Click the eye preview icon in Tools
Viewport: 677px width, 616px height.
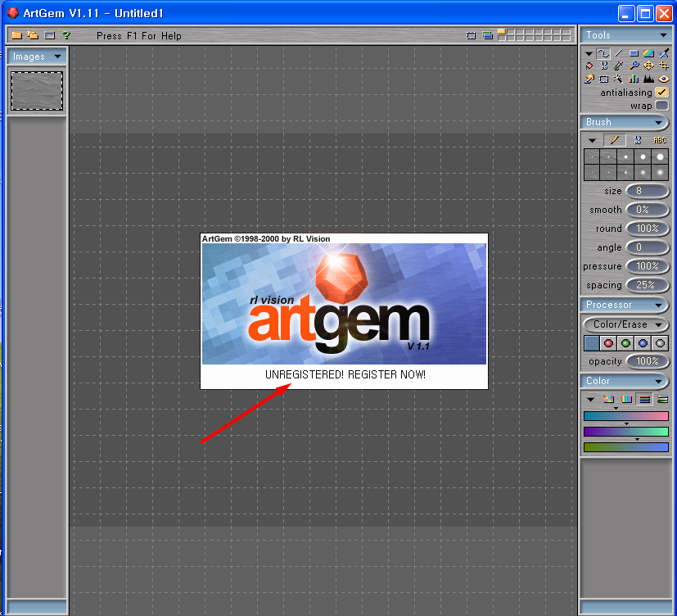[664, 79]
